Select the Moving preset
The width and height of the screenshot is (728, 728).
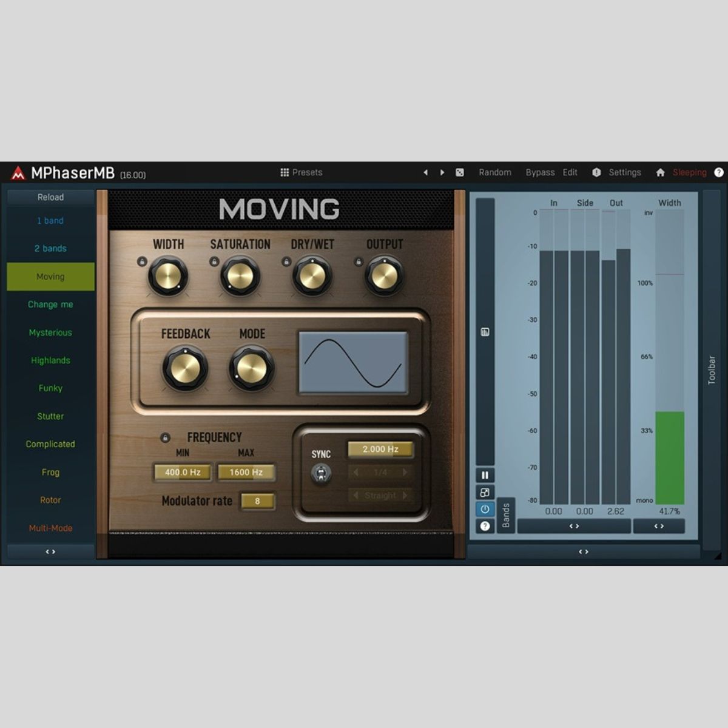click(50, 277)
